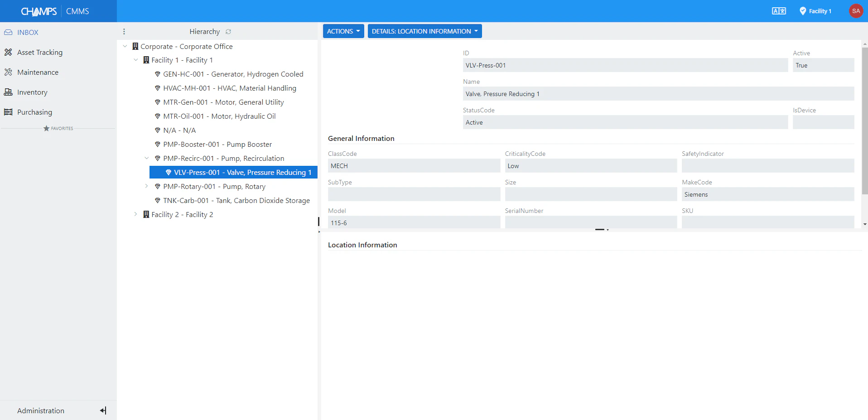Open the ACTIONS dropdown menu
The image size is (868, 420).
[343, 31]
